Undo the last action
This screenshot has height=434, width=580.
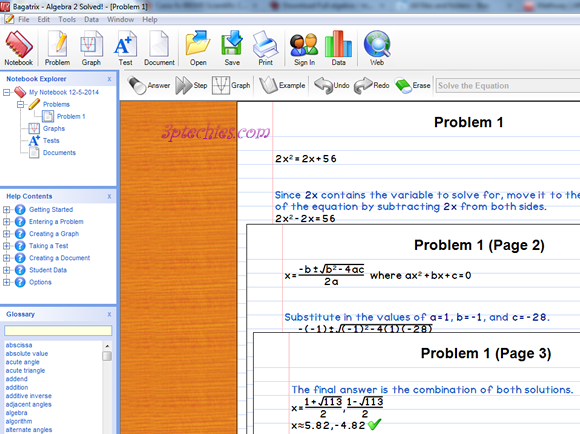tap(331, 85)
